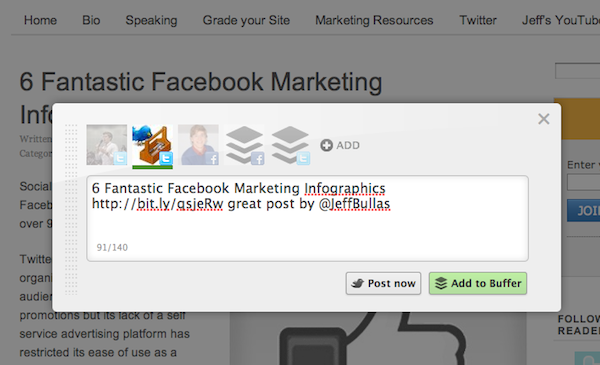600x365 pixels.
Task: Click inside the tweet text box
Action: (307, 218)
